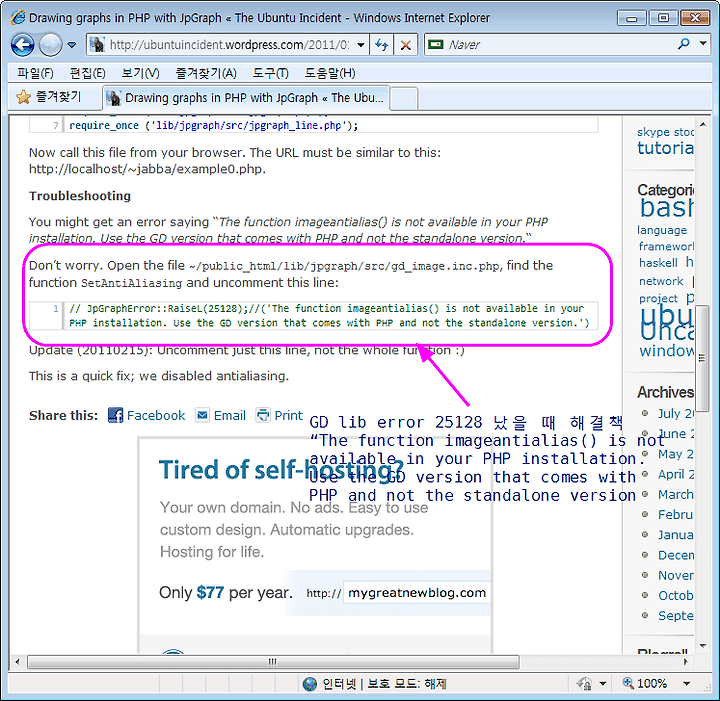The height and width of the screenshot is (701, 720).
Task: Open the November archive link
Action: (x=675, y=575)
